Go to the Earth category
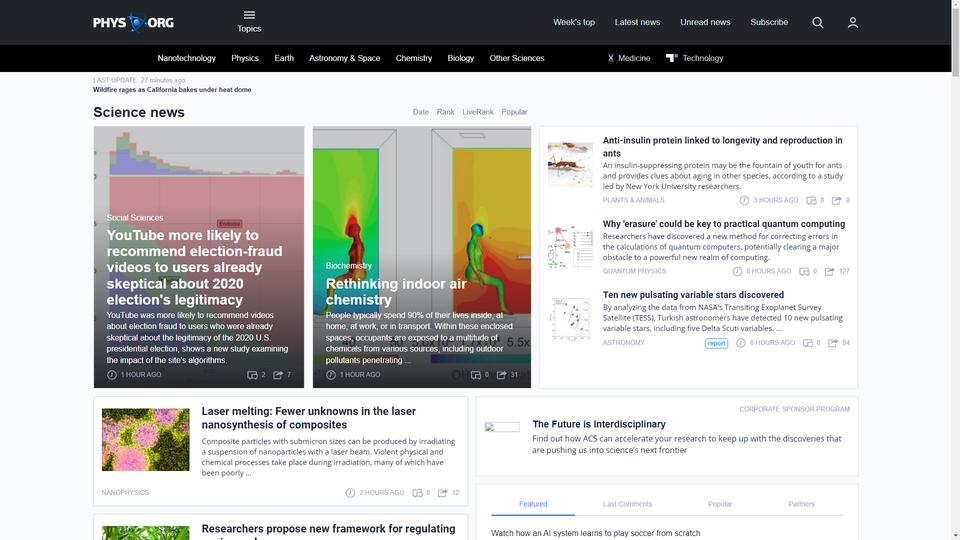The image size is (960, 540). tap(284, 58)
